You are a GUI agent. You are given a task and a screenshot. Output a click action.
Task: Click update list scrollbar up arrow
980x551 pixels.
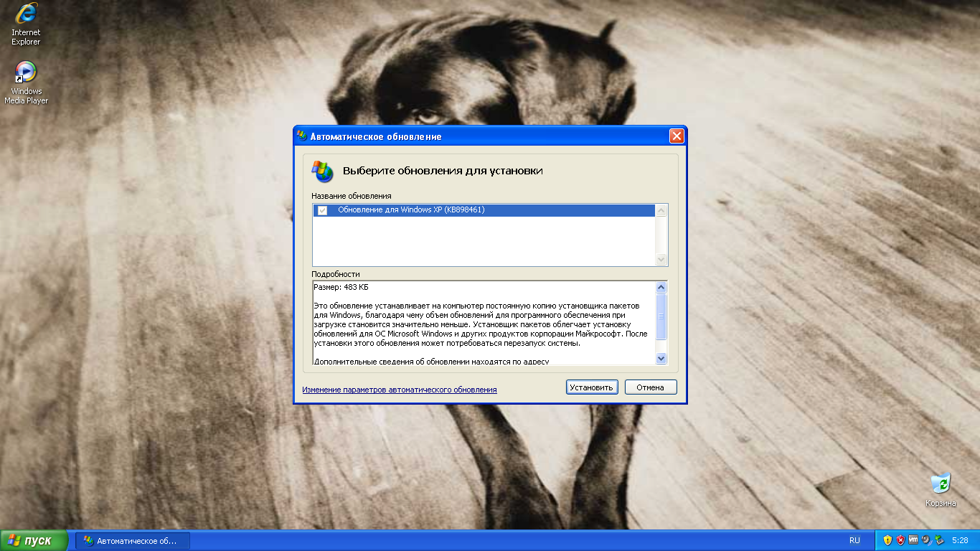[x=661, y=210]
